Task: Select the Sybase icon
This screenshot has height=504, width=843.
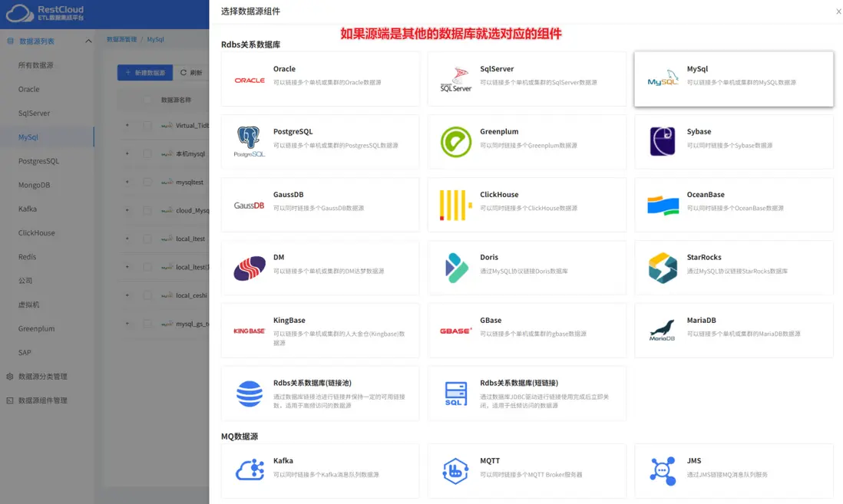Action: 663,141
